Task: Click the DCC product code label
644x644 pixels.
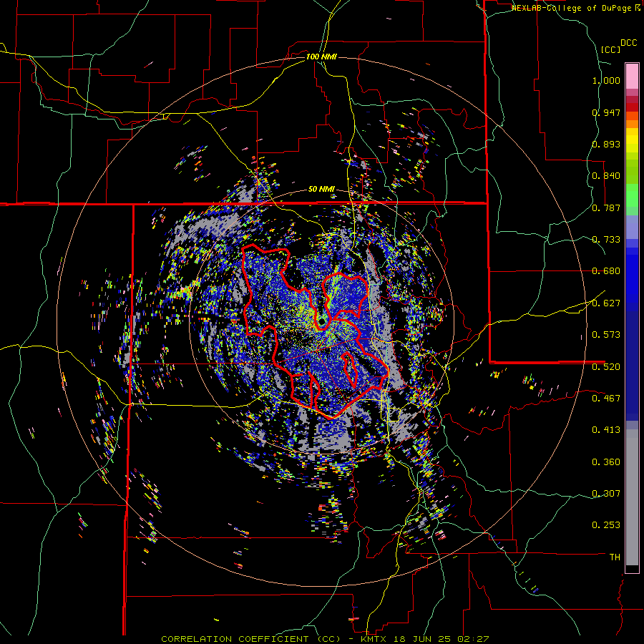Action: pyautogui.click(x=629, y=43)
